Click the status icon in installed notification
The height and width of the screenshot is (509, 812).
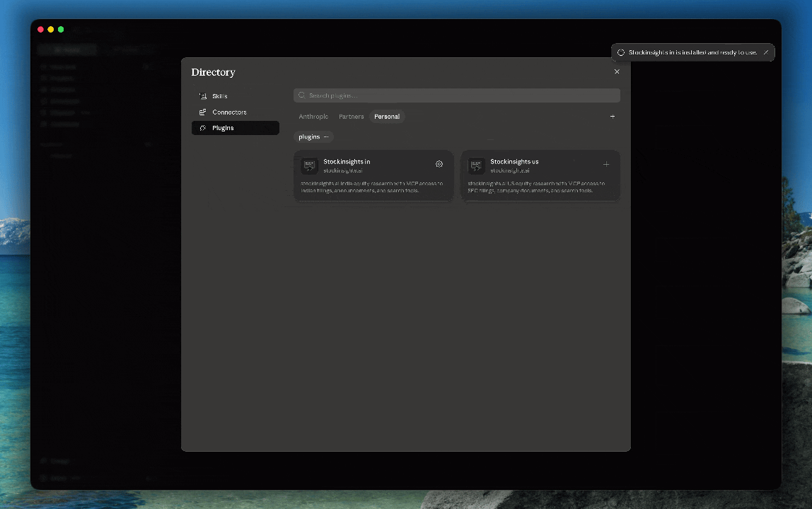coord(621,52)
